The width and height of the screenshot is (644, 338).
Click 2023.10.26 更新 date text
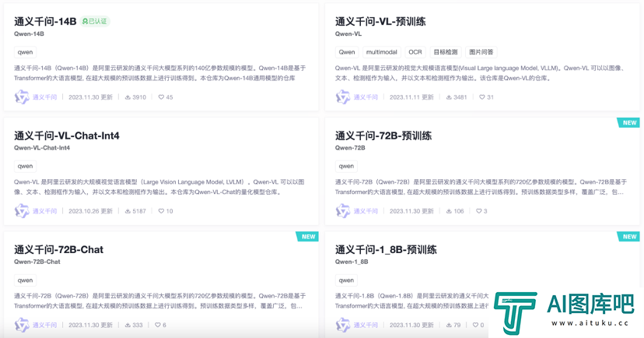click(90, 211)
